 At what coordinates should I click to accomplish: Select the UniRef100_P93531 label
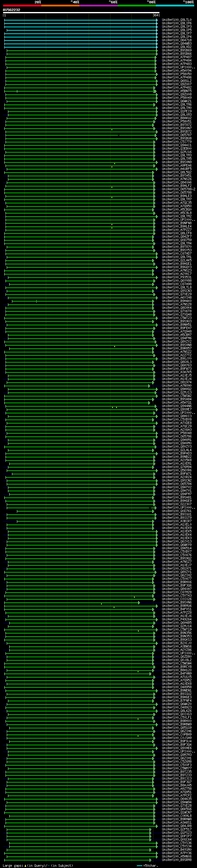click(177, 277)
